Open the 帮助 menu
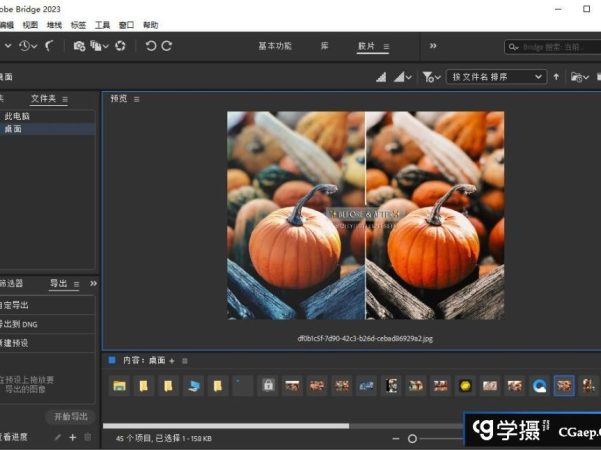The image size is (601, 450). [150, 25]
